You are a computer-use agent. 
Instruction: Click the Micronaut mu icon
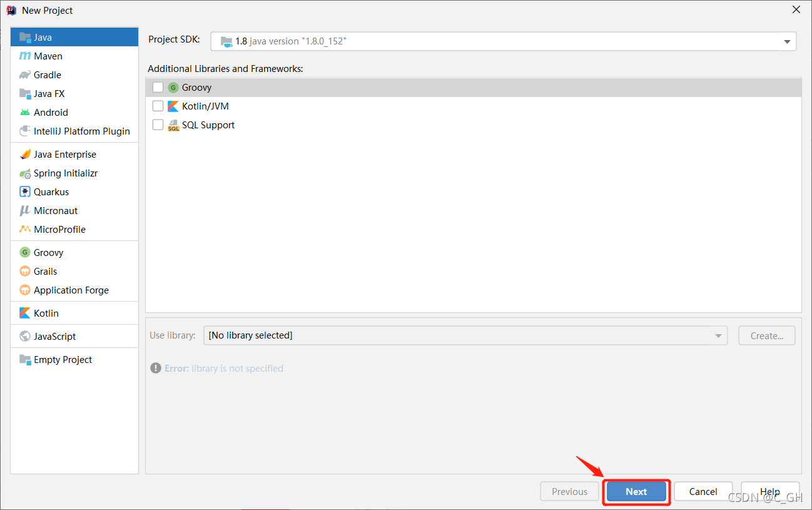pyautogui.click(x=25, y=210)
